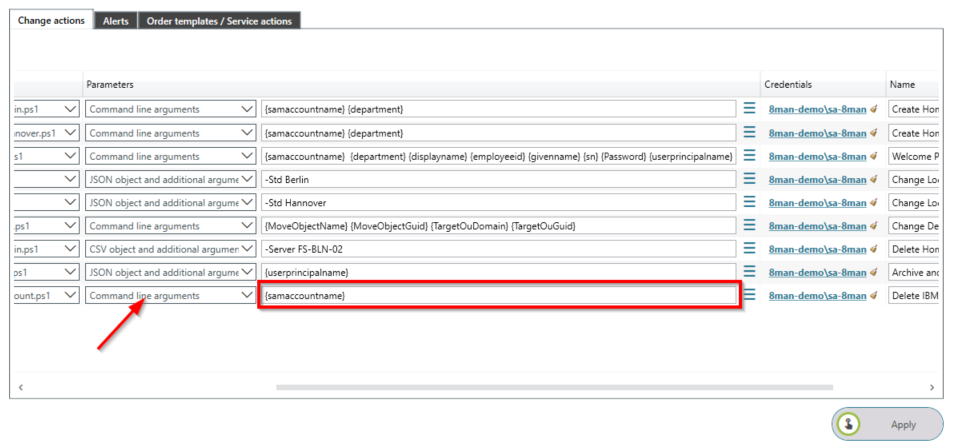Click credentials edit icon in -Std Berlin row
Image resolution: width=954 pixels, height=446 pixels.
(873, 180)
